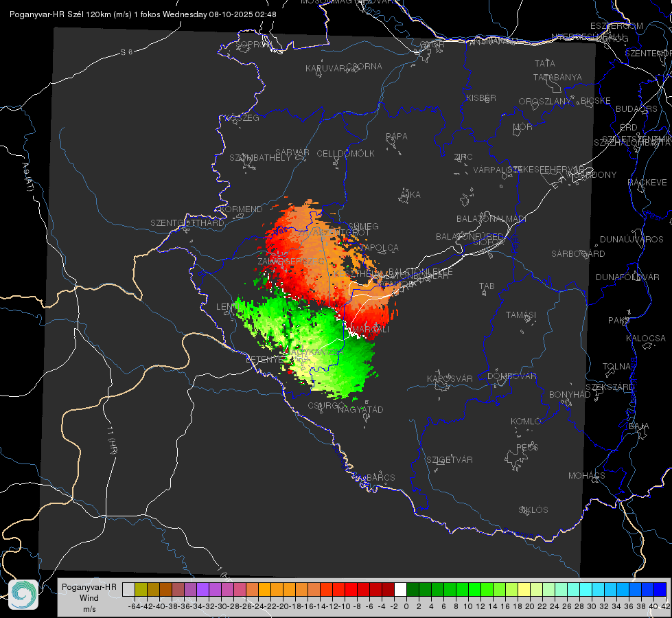Click the TAMASI city label

click(521, 315)
